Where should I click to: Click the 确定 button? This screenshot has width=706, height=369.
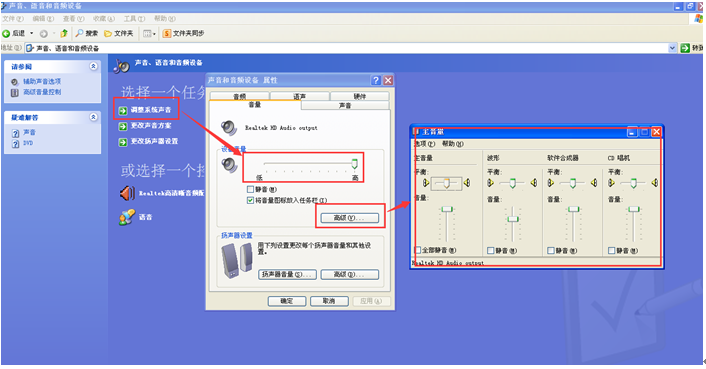[287, 301]
